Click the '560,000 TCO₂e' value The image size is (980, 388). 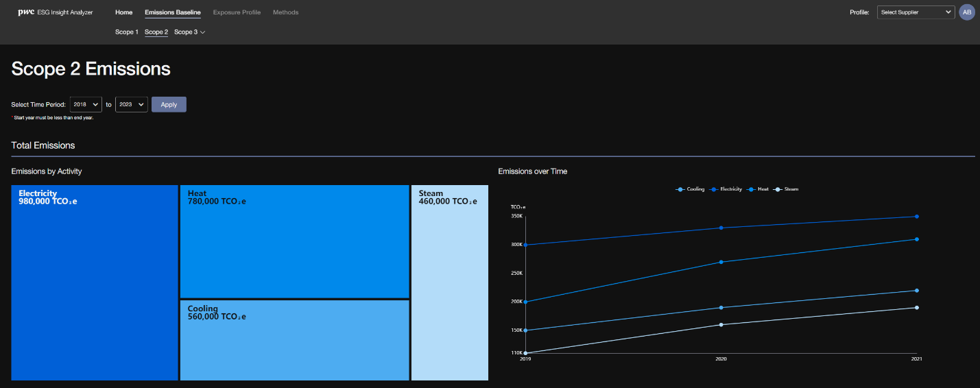coord(217,317)
